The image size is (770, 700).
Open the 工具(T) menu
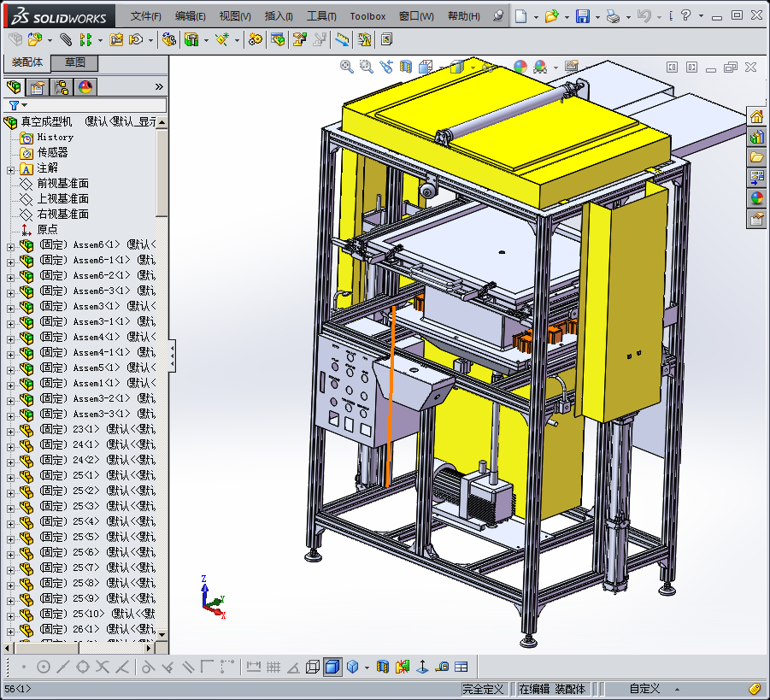[x=321, y=16]
